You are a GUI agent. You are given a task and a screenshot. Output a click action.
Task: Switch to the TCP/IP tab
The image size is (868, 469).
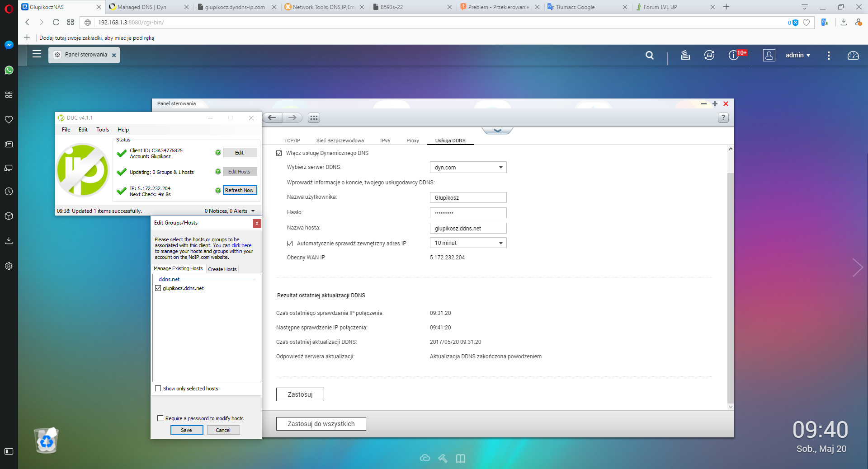(292, 141)
